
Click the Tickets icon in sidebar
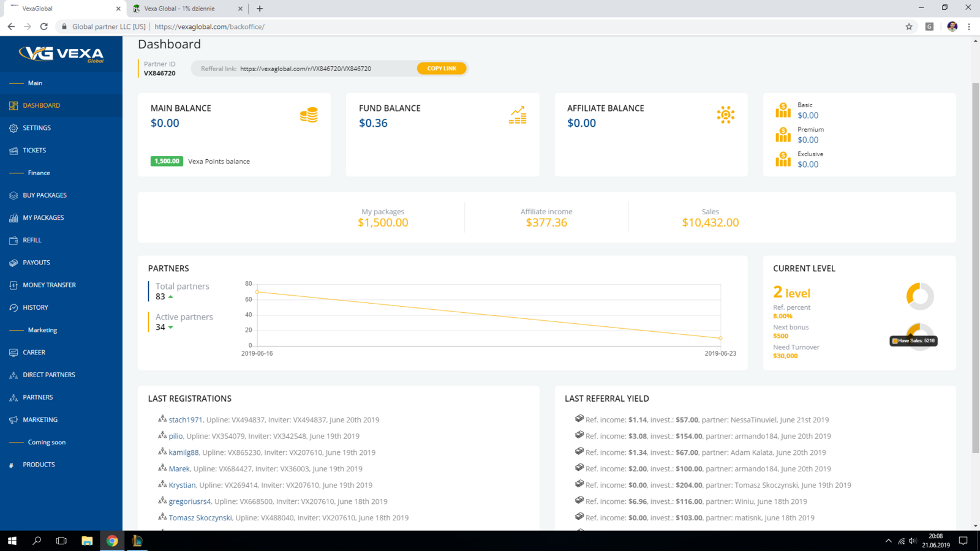tap(13, 151)
